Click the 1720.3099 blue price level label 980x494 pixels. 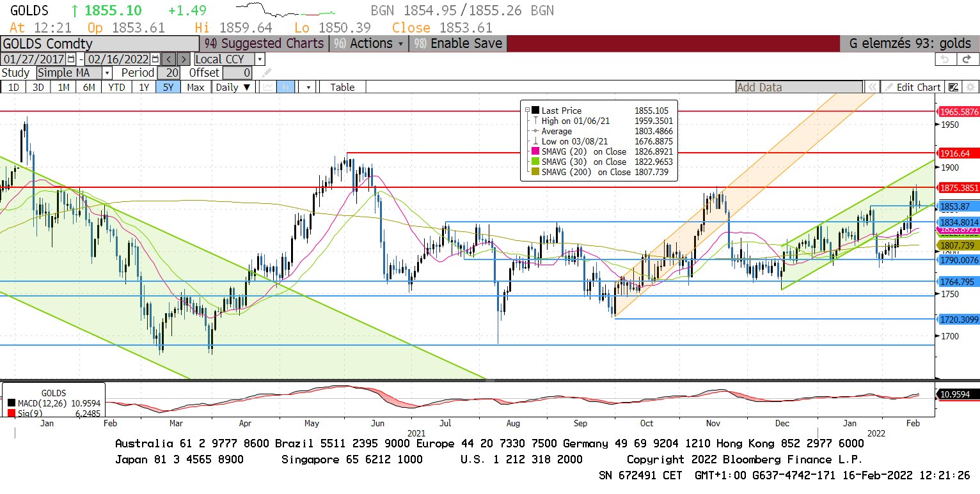959,319
